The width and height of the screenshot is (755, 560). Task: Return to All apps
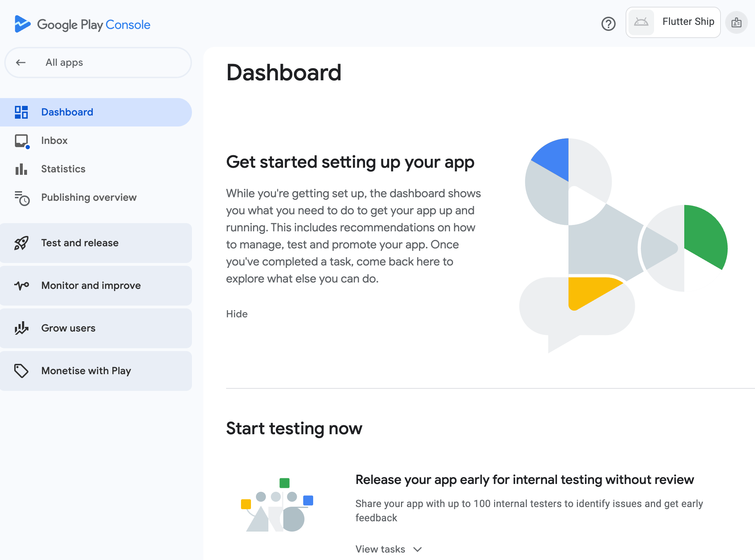click(x=64, y=63)
